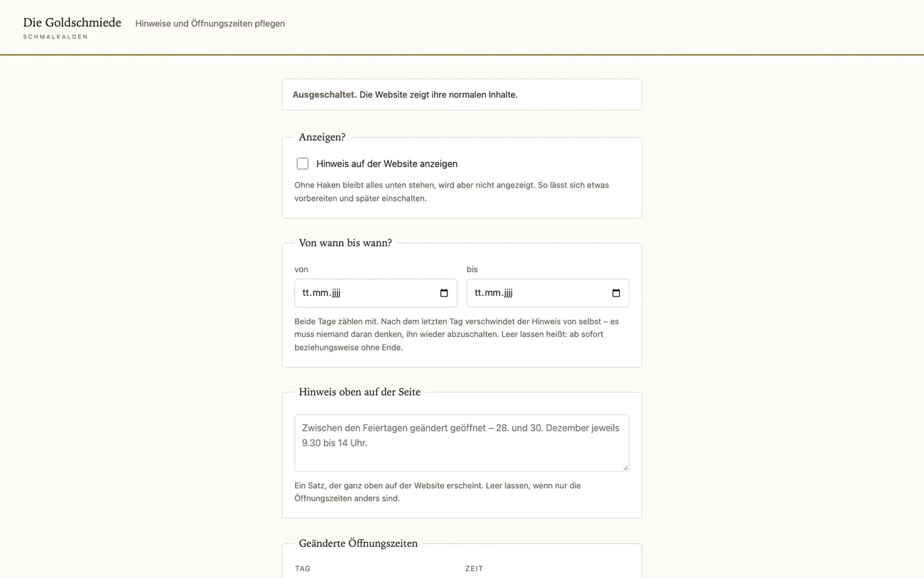This screenshot has width=924, height=578.
Task: Click the 'Hinweis auf der Website anzeigen' label
Action: (x=387, y=164)
